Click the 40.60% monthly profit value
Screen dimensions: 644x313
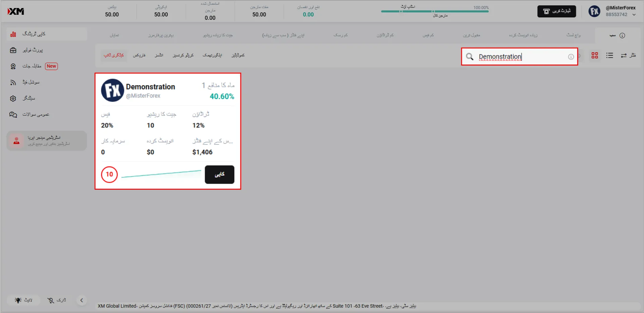point(222,97)
